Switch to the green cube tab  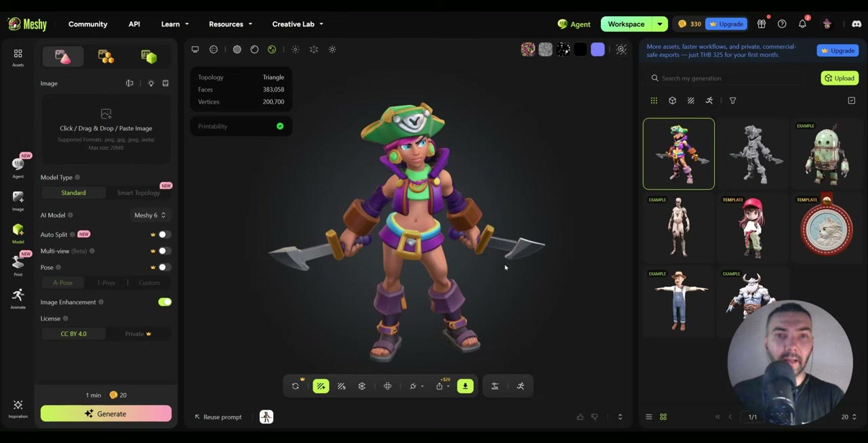[x=149, y=57]
